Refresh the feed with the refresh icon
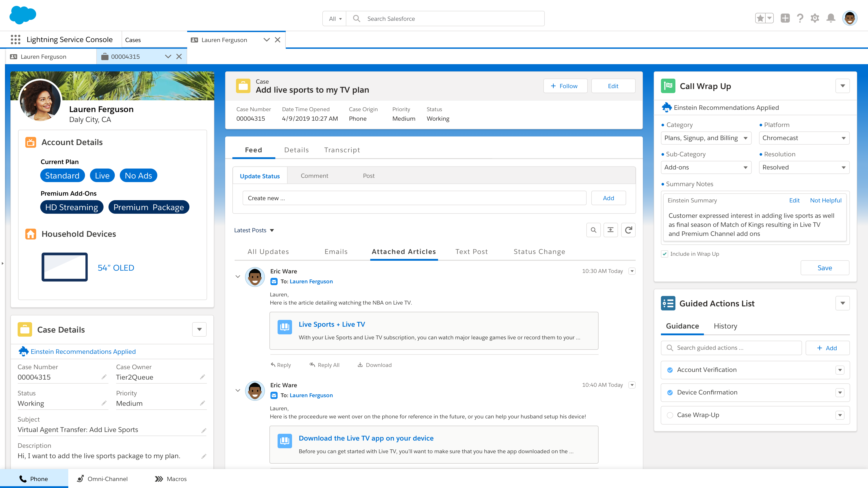868x488 pixels. pyautogui.click(x=628, y=230)
